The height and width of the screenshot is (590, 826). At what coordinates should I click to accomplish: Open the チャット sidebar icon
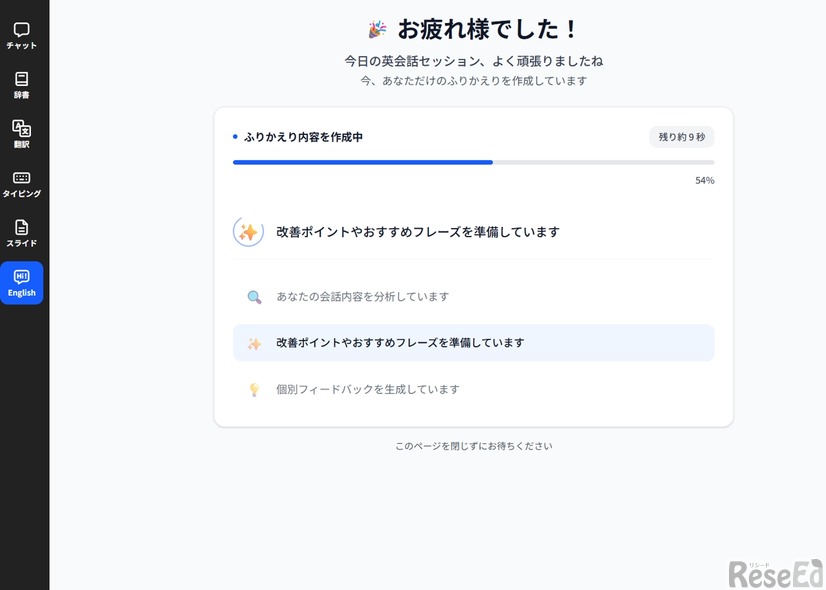(21, 30)
